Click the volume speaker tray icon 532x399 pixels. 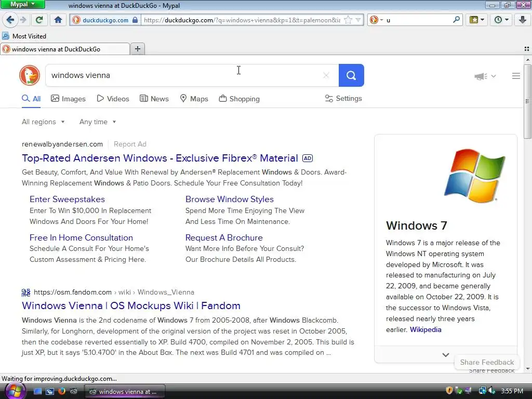point(491,391)
